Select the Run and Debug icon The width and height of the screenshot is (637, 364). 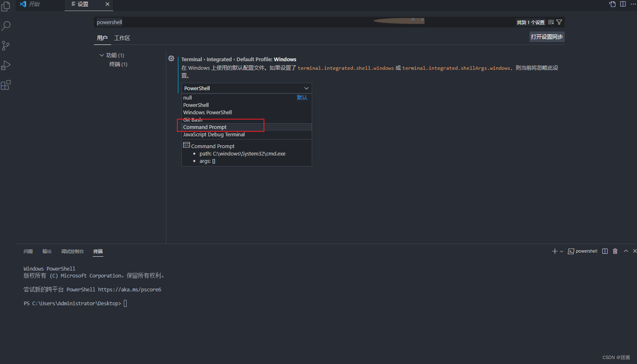point(6,65)
